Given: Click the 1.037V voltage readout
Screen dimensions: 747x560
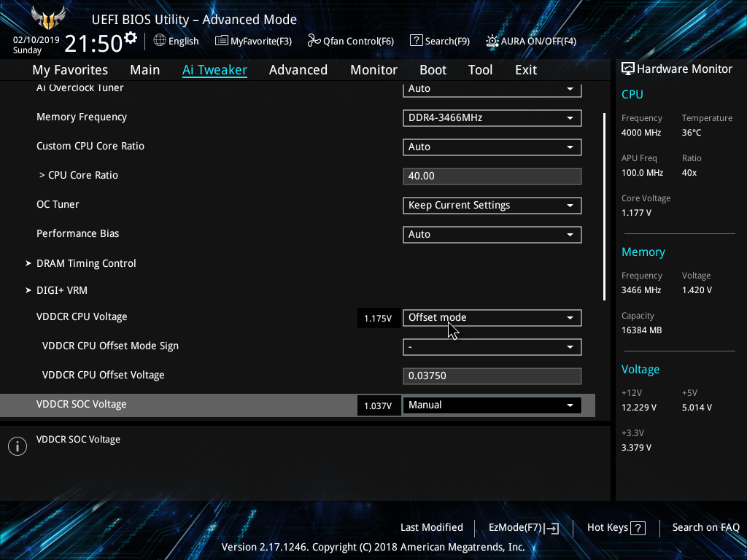Looking at the screenshot, I should [378, 405].
